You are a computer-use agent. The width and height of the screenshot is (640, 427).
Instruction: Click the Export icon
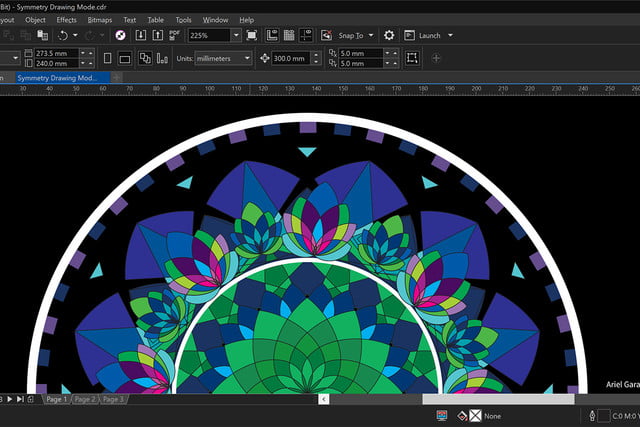(158, 36)
